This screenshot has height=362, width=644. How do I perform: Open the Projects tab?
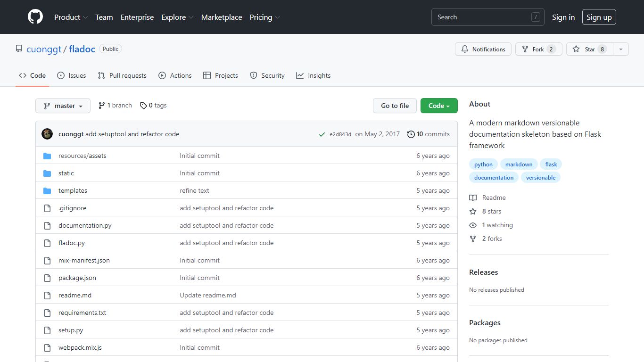click(x=220, y=75)
